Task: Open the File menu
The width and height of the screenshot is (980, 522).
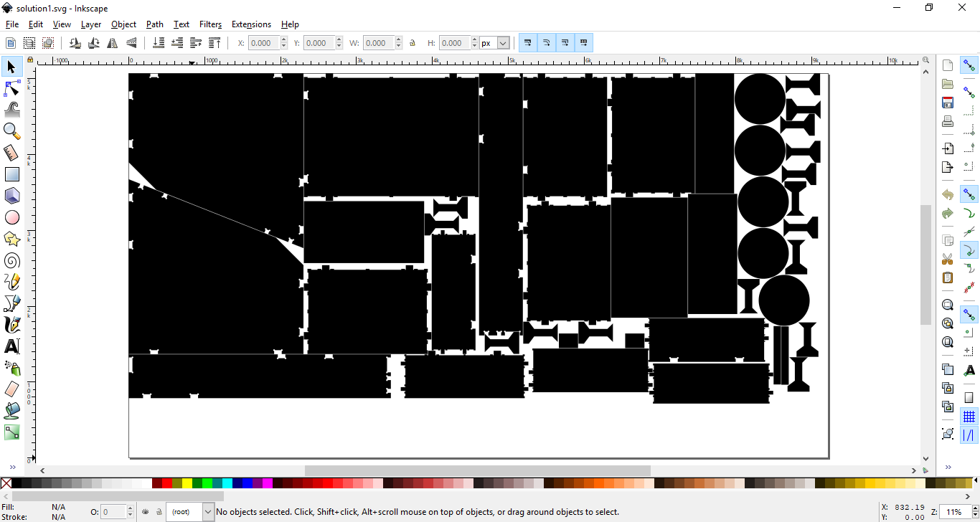Action: pyautogui.click(x=12, y=24)
